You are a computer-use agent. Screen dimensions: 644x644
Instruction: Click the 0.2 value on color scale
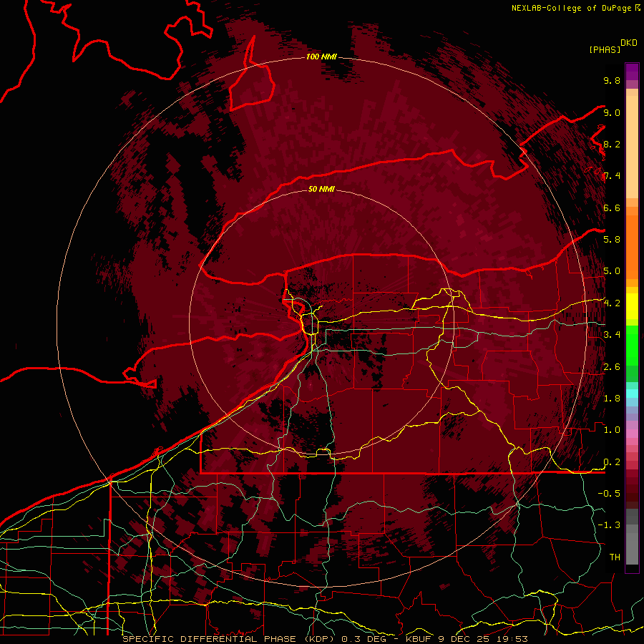(x=612, y=462)
